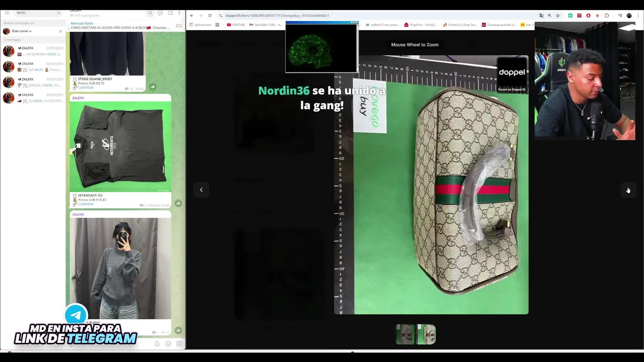Open the Gmail Recibidos bookmark
The width and height of the screenshot is (644, 362).
[x=266, y=25]
